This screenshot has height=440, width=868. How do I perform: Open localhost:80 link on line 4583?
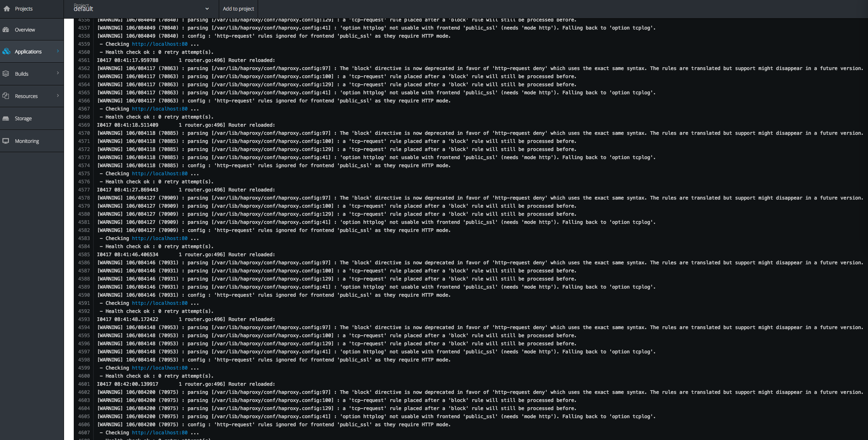point(160,238)
